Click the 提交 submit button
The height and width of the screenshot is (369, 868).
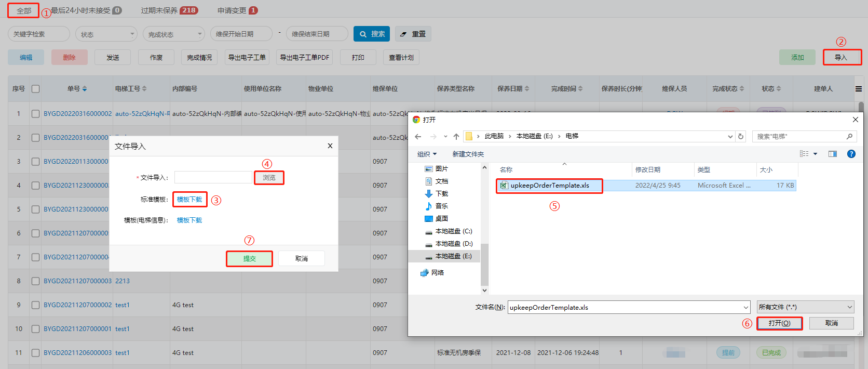[x=249, y=258]
